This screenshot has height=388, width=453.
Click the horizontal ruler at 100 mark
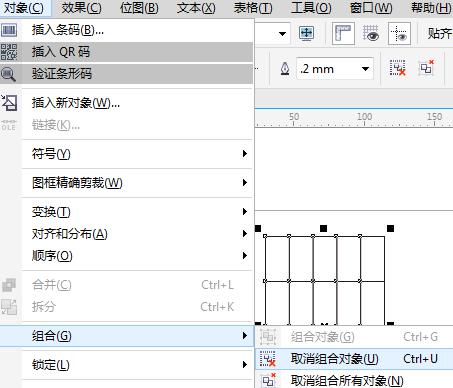point(364,118)
